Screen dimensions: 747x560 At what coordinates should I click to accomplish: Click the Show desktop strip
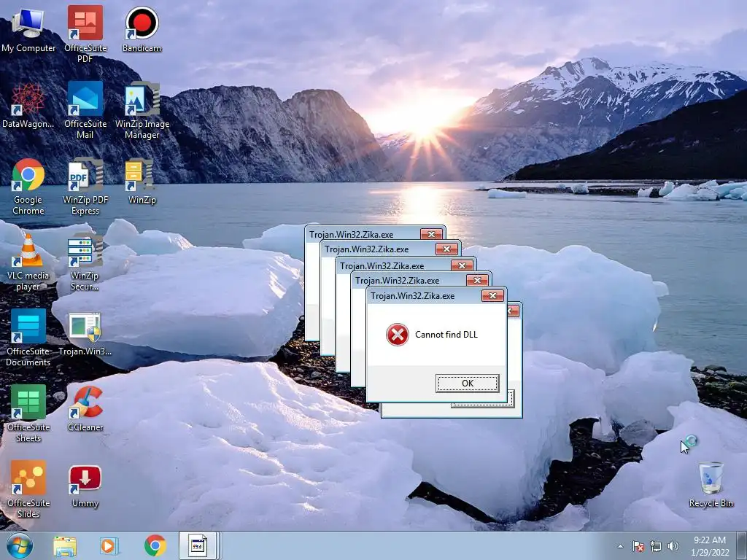click(x=742, y=545)
